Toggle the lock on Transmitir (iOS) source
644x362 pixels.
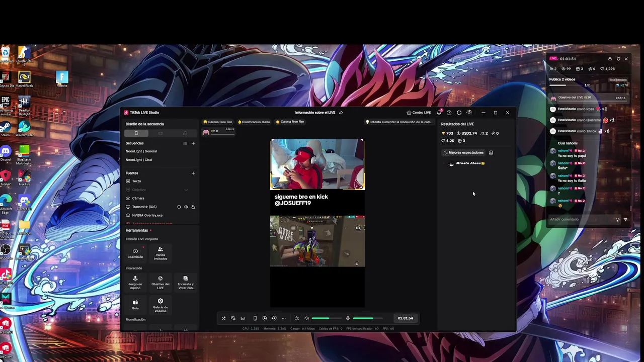[x=193, y=207]
